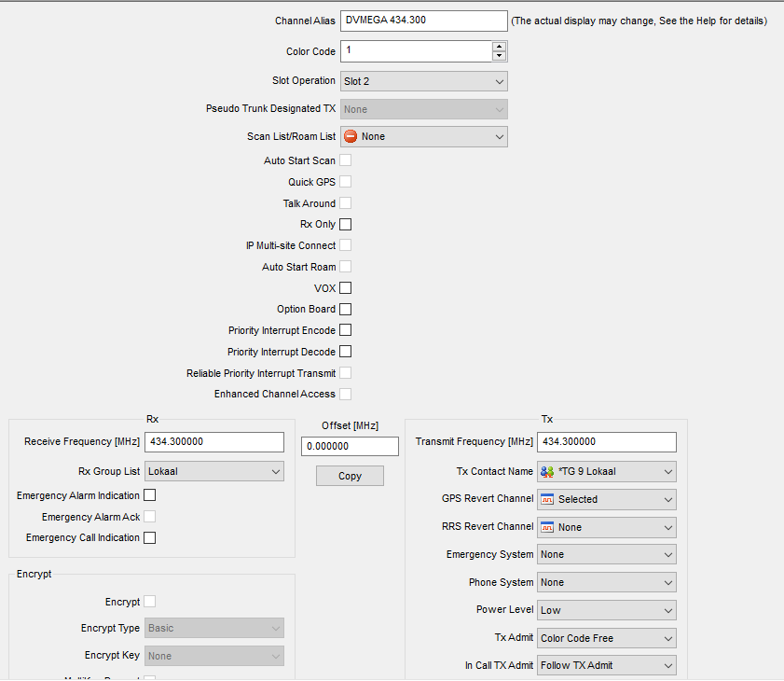
Task: Open the Slot Operation dropdown
Action: 423,82
